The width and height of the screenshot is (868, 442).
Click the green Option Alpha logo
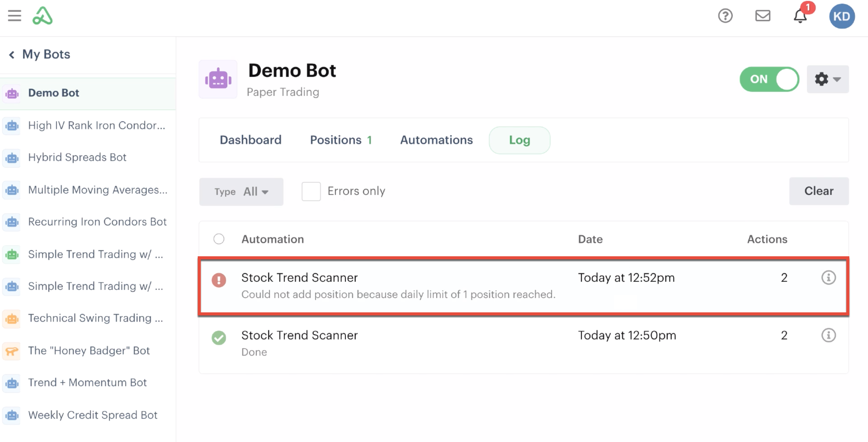coord(42,16)
